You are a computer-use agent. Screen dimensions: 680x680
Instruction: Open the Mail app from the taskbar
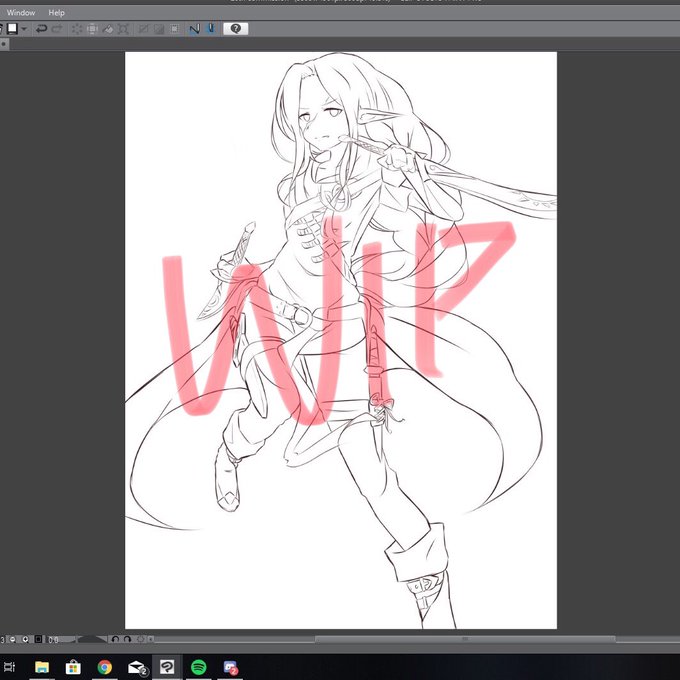tap(137, 667)
